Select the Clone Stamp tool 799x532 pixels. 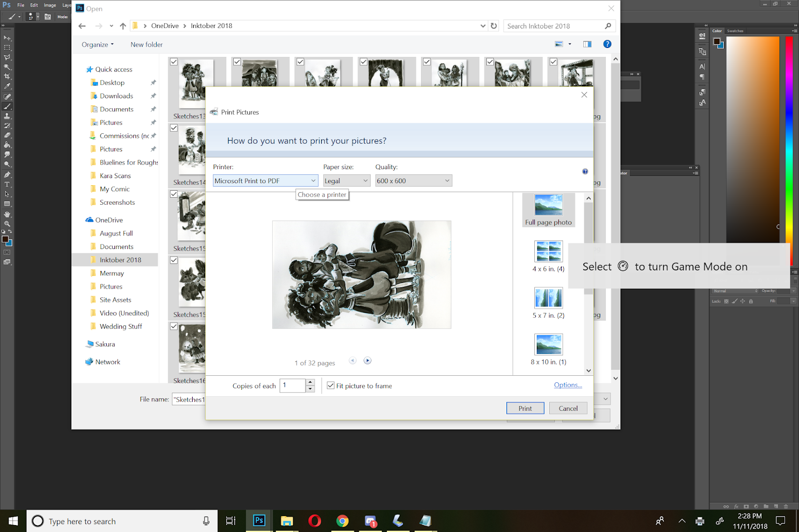7,116
